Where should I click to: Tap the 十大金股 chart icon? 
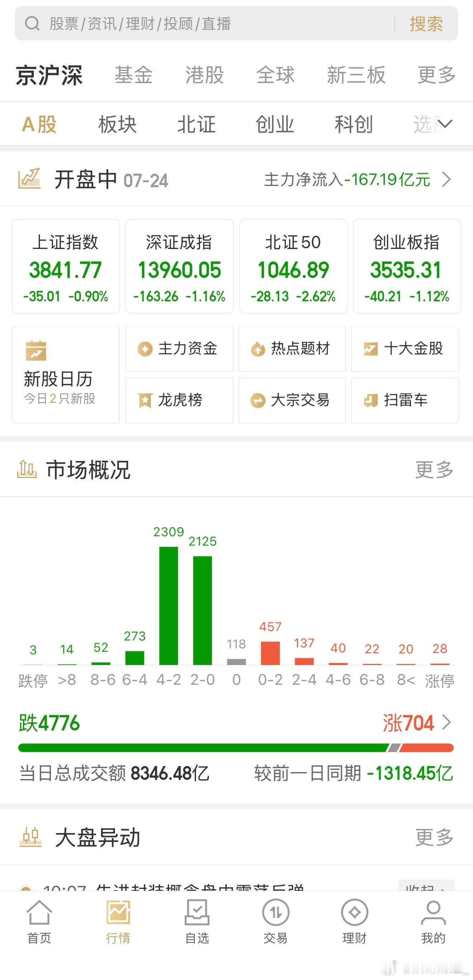tap(371, 349)
